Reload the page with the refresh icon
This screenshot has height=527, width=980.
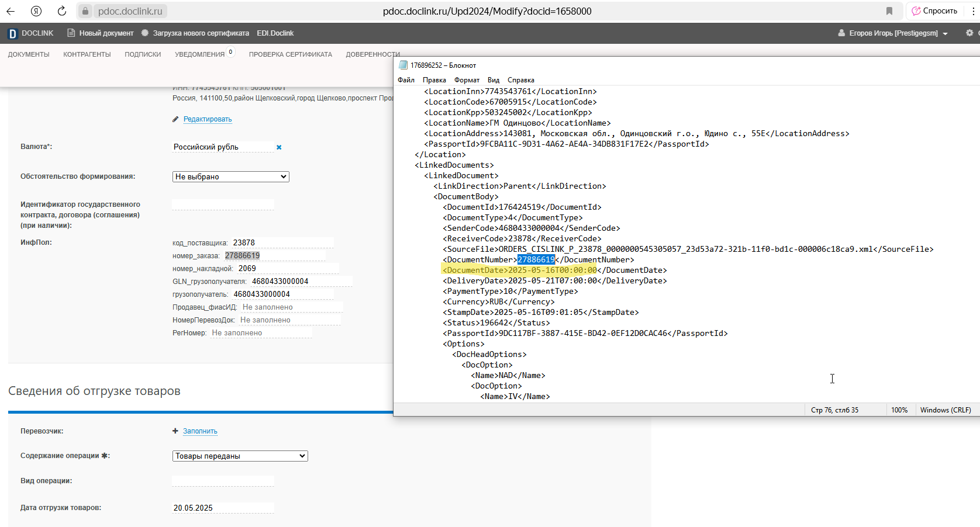pyautogui.click(x=62, y=11)
